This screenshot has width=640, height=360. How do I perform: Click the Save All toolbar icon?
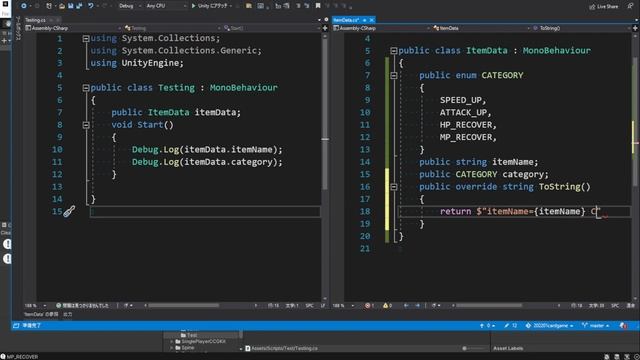tap(79, 6)
